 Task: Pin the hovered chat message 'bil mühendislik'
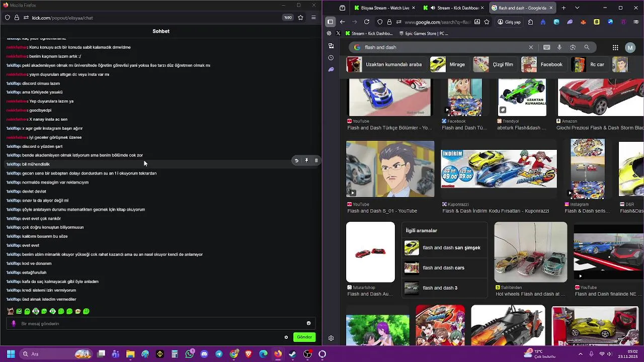[x=306, y=160]
